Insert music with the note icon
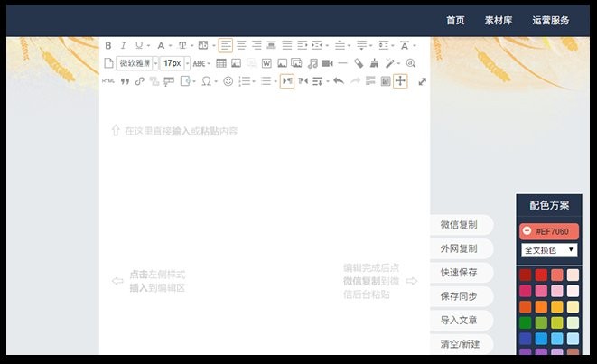The height and width of the screenshot is (364, 597). pos(312,63)
